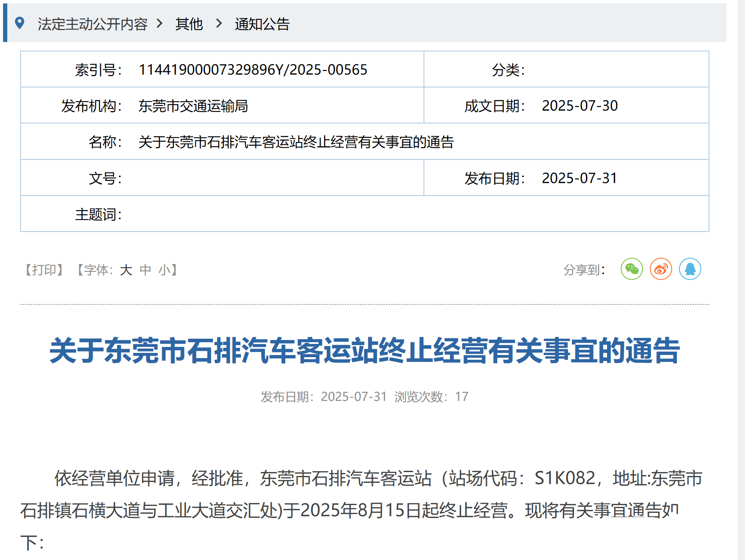Screen dimensions: 745x560
Task: Share the notice to WeChat
Action: click(631, 269)
